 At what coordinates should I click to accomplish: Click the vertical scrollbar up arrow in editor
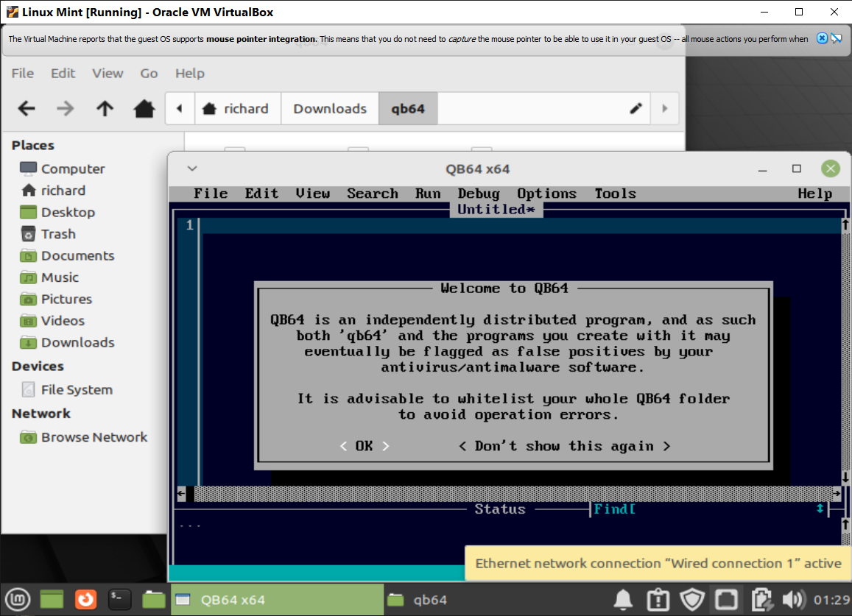coord(845,224)
